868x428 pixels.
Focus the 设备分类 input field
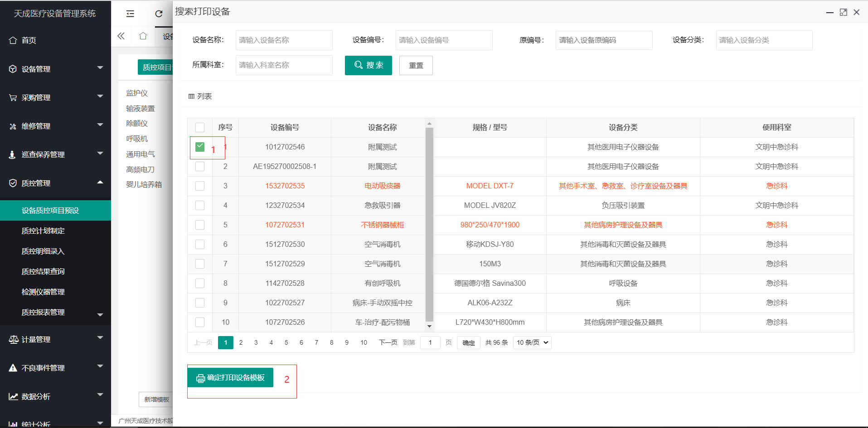(764, 40)
